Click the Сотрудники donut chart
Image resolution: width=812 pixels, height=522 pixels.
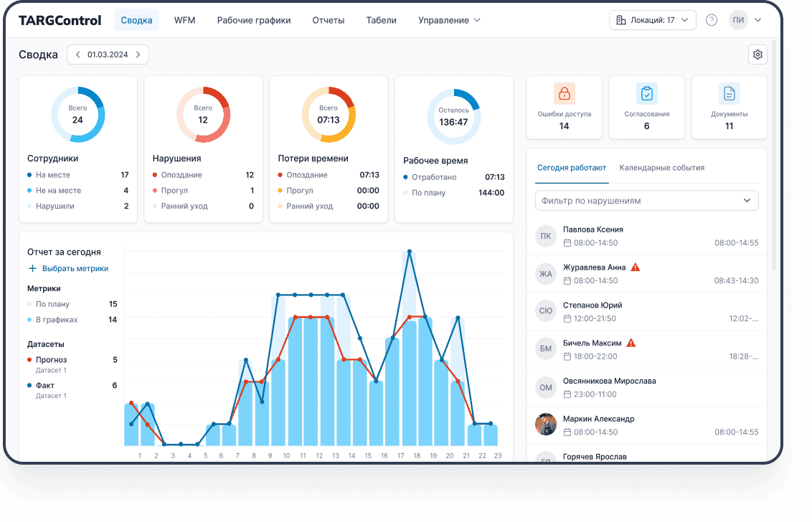77,115
